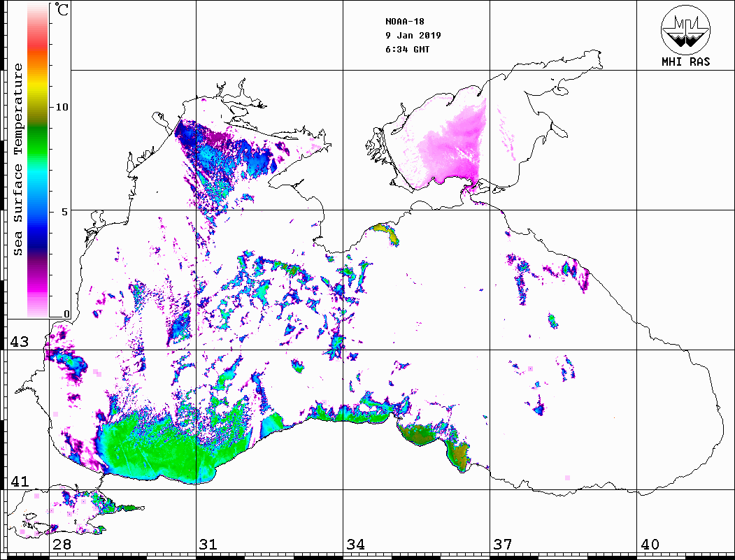This screenshot has width=735, height=560.
Task: Click longitude label 40
Action: [650, 545]
